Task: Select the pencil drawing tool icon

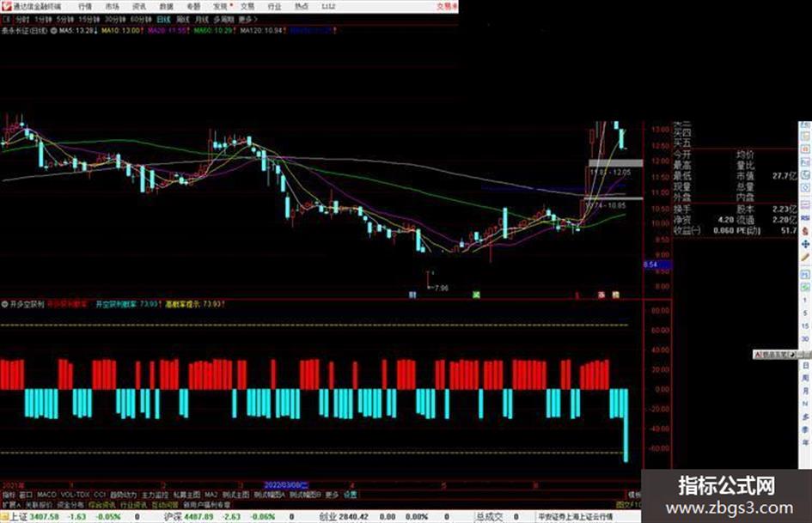Action: tap(805, 257)
